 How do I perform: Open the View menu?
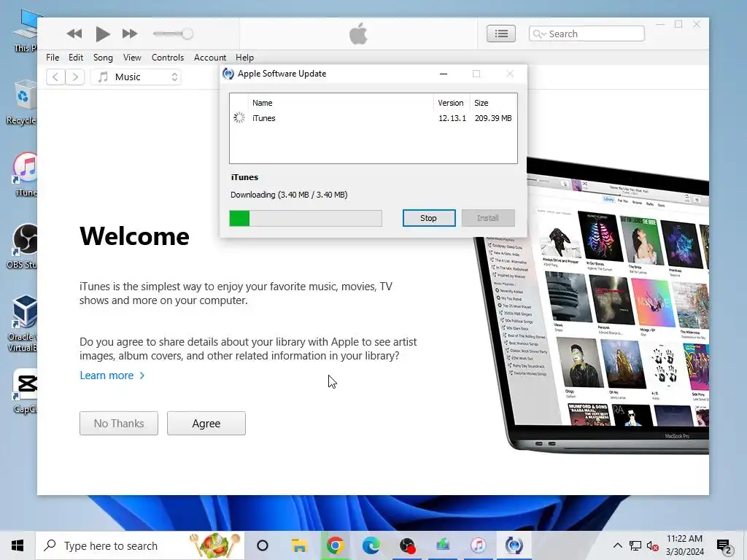coord(132,58)
